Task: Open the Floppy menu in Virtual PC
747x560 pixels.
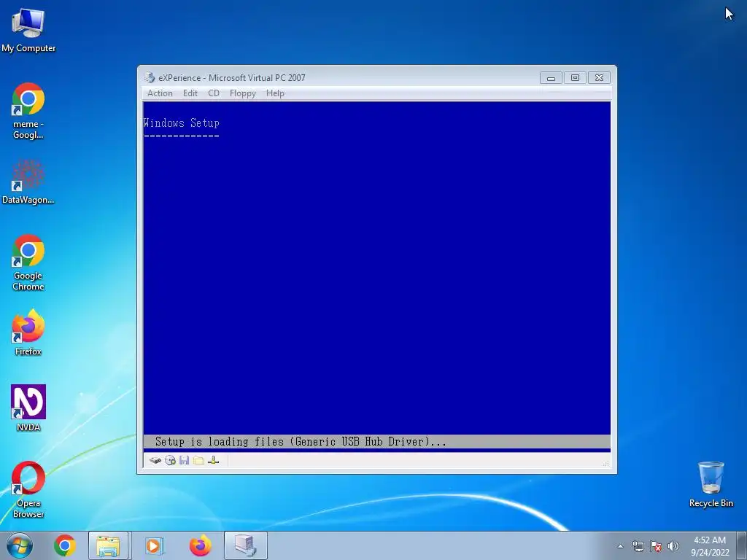Action: tap(242, 93)
